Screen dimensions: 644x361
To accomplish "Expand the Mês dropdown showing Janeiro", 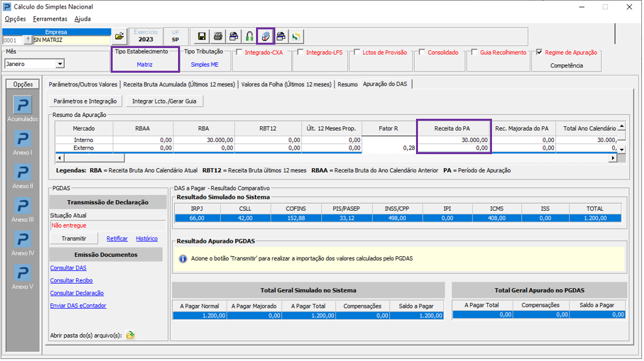I will coord(60,64).
